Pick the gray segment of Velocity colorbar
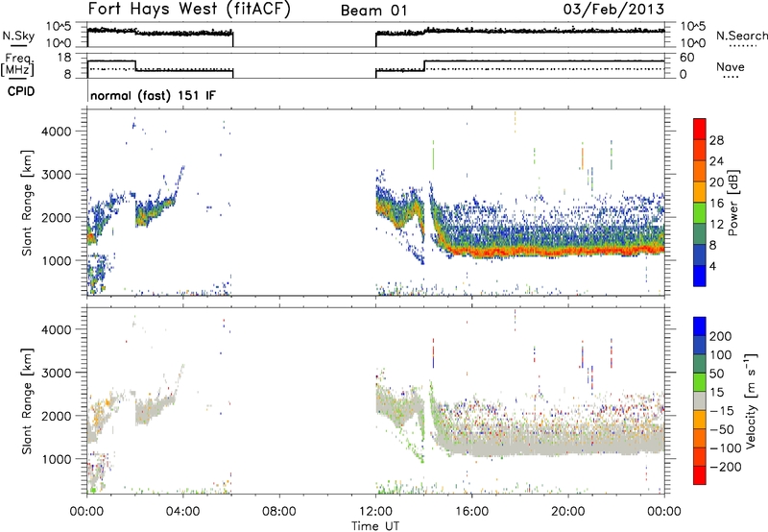 [700, 400]
